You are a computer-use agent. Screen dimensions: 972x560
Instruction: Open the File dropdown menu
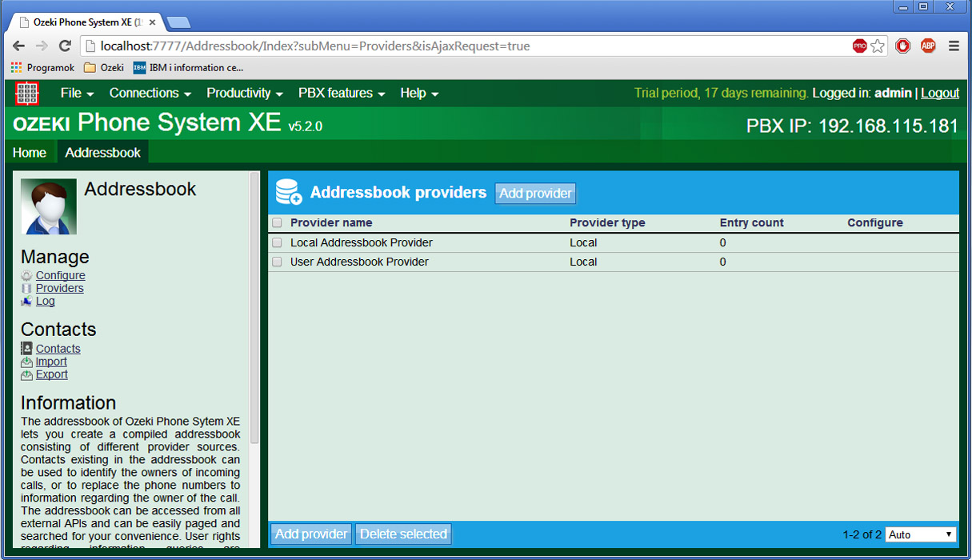pyautogui.click(x=78, y=93)
